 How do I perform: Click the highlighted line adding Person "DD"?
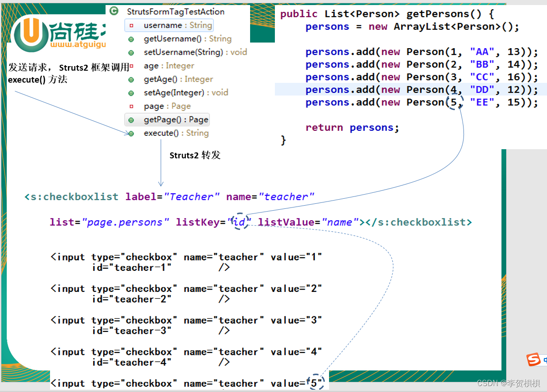click(x=422, y=90)
